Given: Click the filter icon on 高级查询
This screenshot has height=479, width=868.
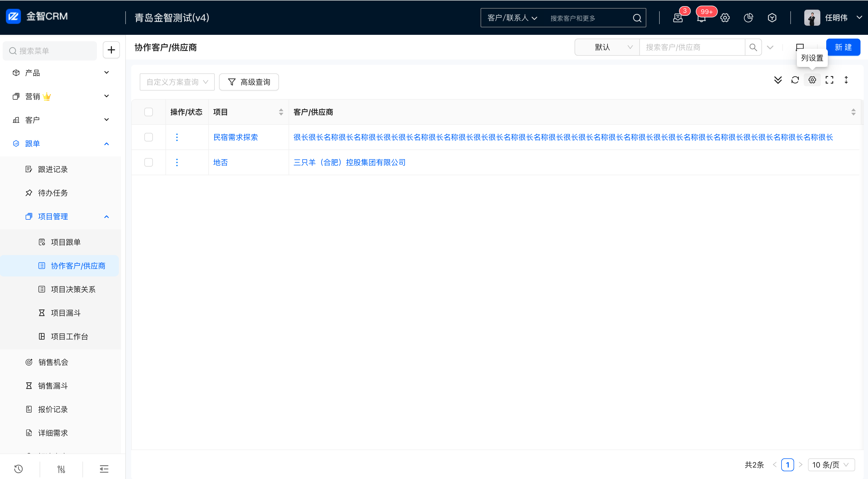Looking at the screenshot, I should (232, 82).
